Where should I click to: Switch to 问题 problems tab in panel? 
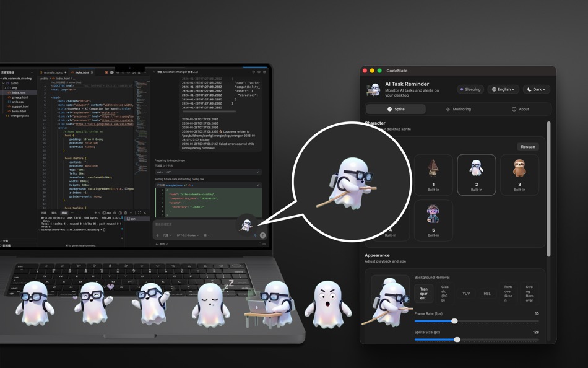[x=43, y=213]
